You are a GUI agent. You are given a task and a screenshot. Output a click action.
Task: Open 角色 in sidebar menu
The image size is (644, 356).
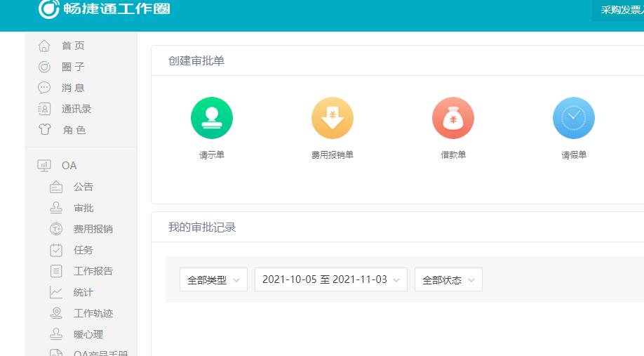(x=74, y=130)
